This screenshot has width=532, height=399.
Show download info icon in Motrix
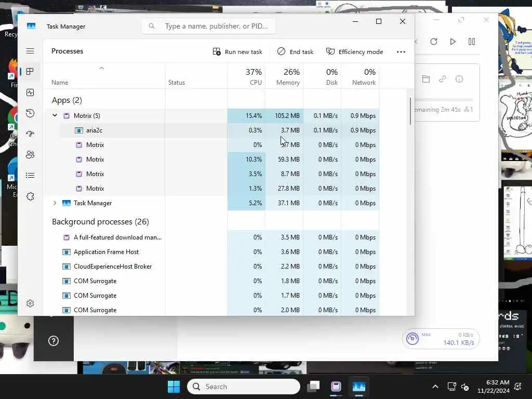(459, 79)
